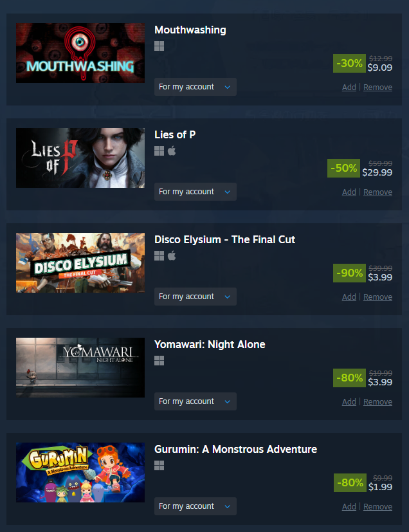Screen dimensions: 409x532
Task: Click the Windows icon under Mouthwashing
Action: tap(159, 46)
